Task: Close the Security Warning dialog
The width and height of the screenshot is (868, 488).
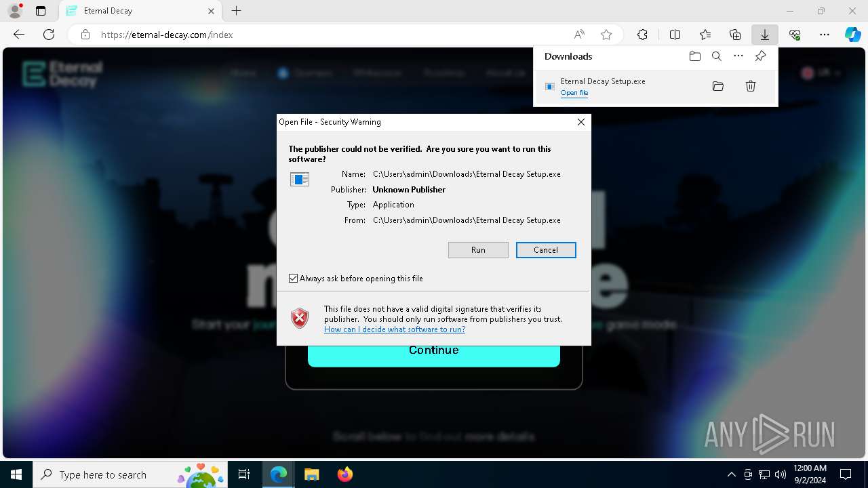Action: click(x=581, y=122)
